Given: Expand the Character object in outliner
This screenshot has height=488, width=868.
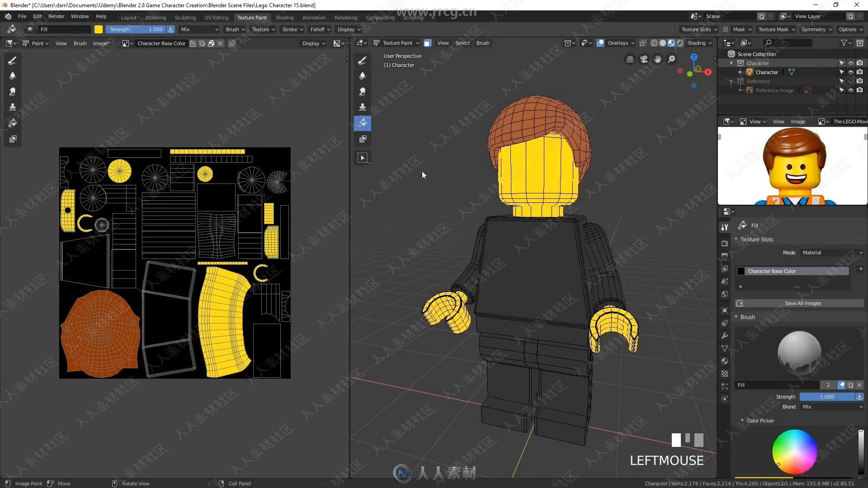Looking at the screenshot, I should pyautogui.click(x=740, y=72).
